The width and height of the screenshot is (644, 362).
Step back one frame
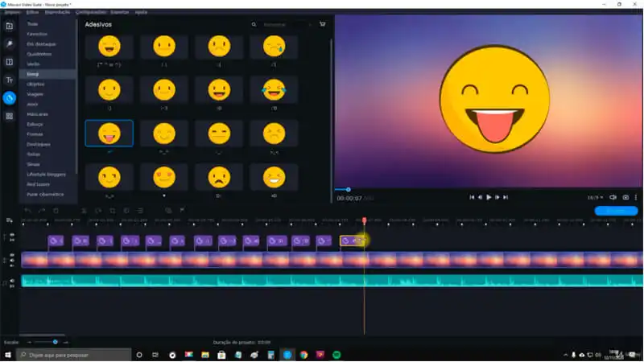click(x=480, y=197)
